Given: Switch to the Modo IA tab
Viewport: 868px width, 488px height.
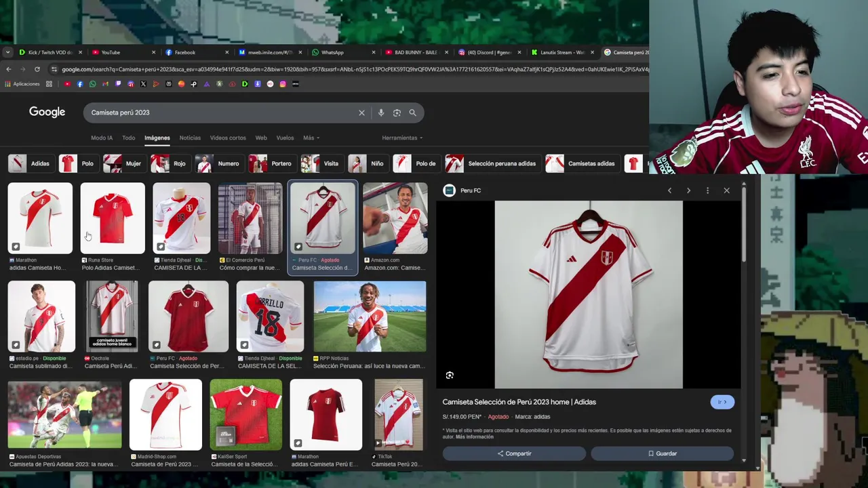Looking at the screenshot, I should (102, 138).
